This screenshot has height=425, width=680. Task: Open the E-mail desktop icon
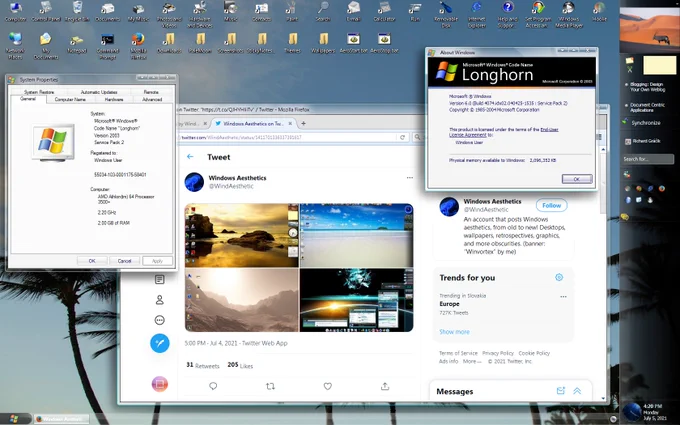353,11
